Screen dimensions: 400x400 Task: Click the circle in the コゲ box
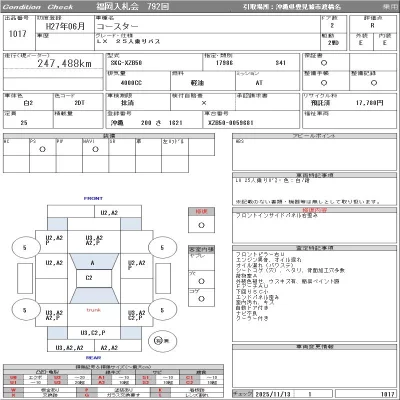(201, 299)
